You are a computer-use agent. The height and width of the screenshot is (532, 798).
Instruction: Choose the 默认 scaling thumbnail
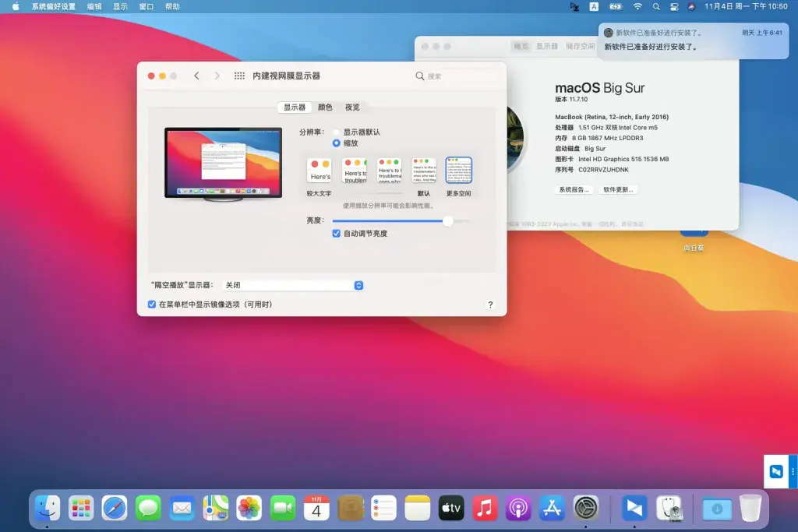click(424, 170)
